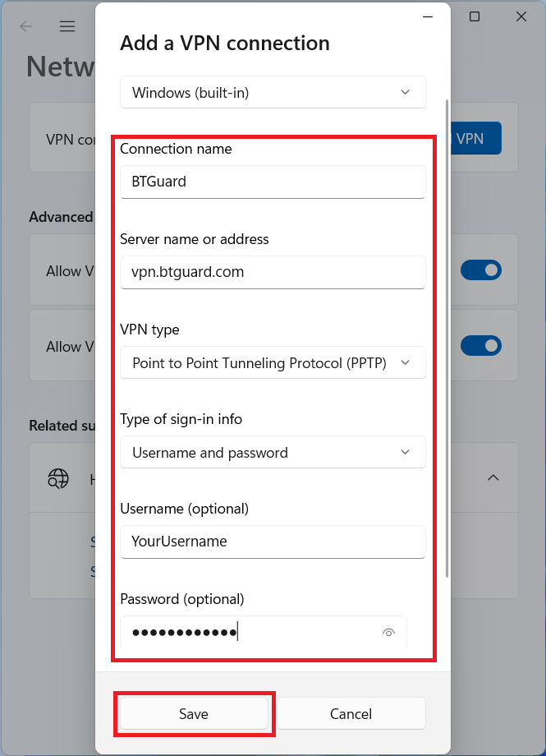Click the globe icon under Related support

[x=57, y=478]
